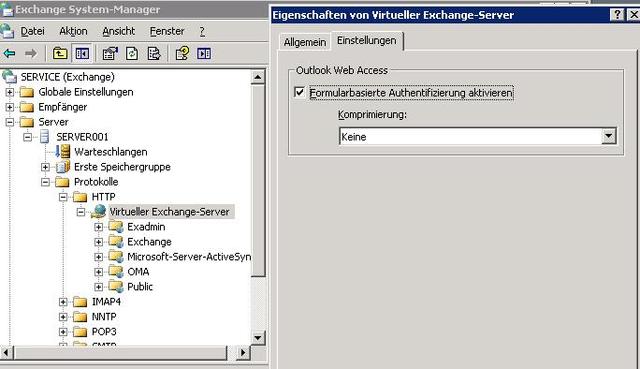This screenshot has width=640, height=369.
Task: Click the Virtueller Exchange-Server globe icon
Action: pos(99,211)
